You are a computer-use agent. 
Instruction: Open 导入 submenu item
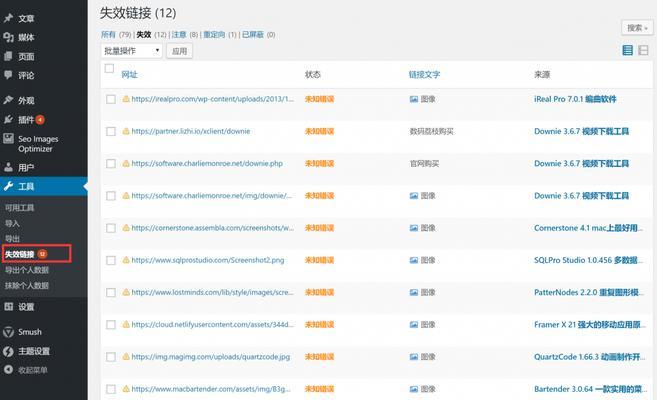coord(12,223)
